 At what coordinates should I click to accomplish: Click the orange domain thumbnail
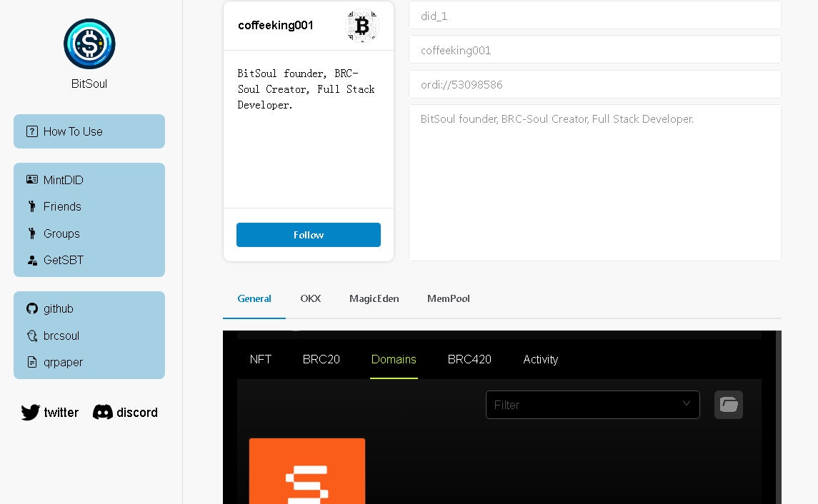(307, 471)
